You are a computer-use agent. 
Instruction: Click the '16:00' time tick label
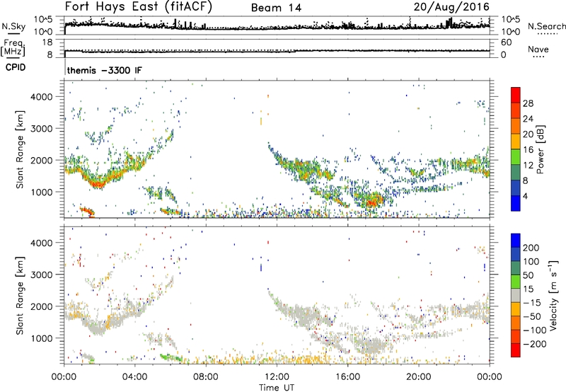click(x=347, y=377)
